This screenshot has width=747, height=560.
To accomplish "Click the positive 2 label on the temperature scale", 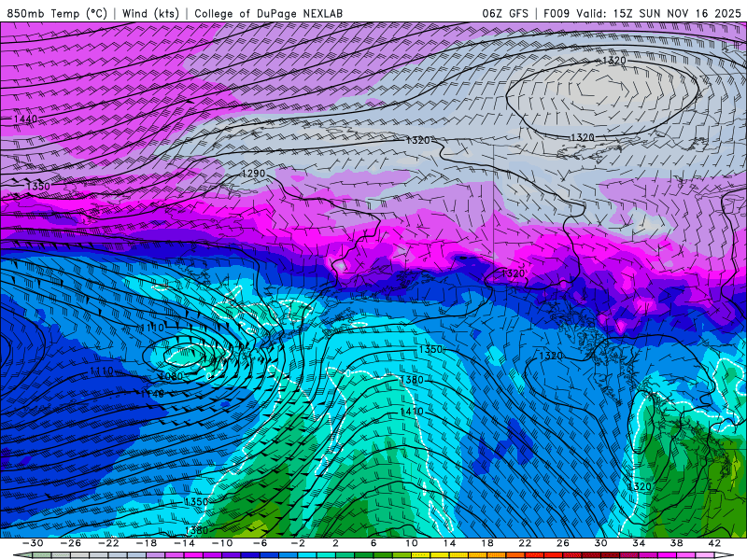I will click(335, 543).
